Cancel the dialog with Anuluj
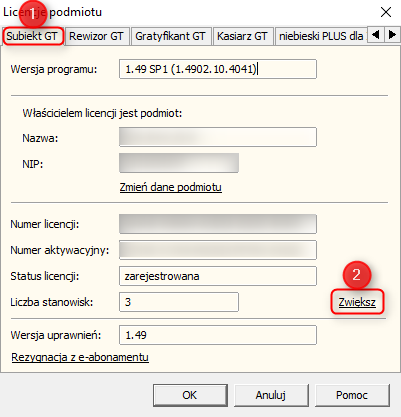Image resolution: width=401 pixels, height=417 pixels. [271, 395]
